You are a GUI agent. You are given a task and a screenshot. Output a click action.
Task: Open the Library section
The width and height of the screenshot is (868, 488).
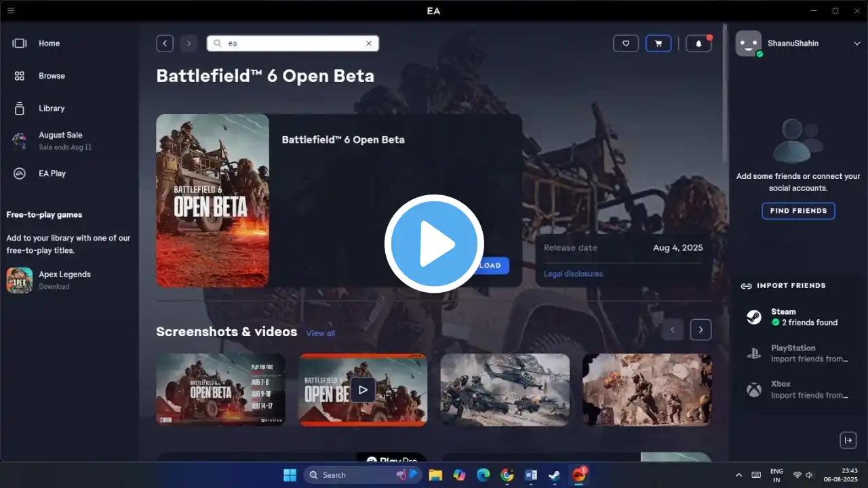point(52,108)
